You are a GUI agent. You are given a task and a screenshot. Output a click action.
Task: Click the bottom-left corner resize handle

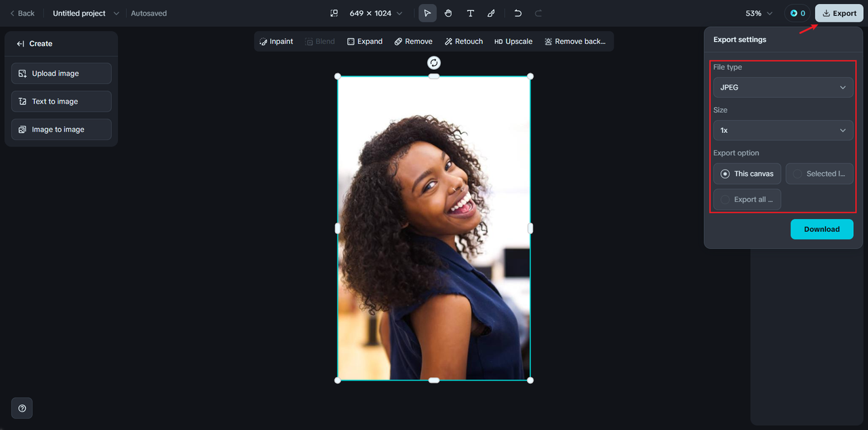click(338, 380)
